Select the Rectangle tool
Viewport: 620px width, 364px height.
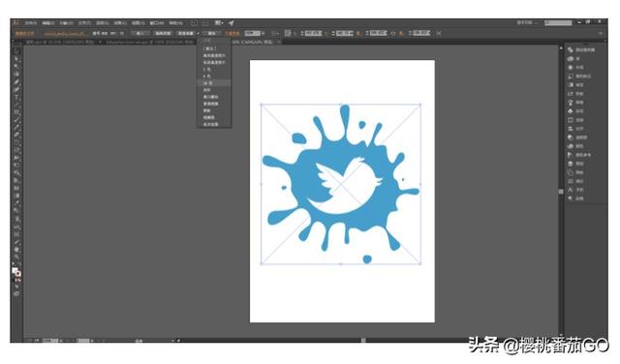(16, 112)
